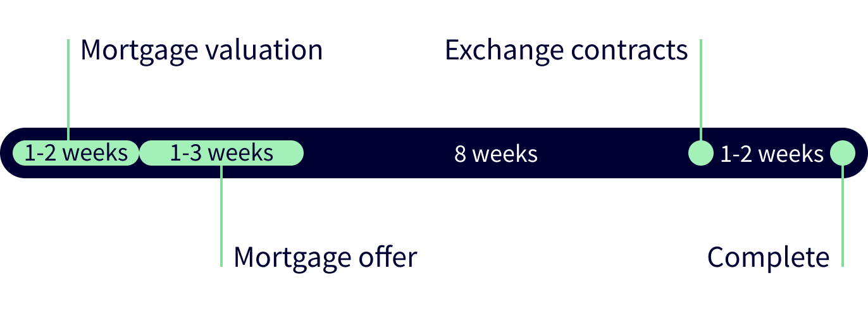Click connector line beside Complete
Image resolution: width=868 pixels, height=330 pixels.
(x=843, y=216)
